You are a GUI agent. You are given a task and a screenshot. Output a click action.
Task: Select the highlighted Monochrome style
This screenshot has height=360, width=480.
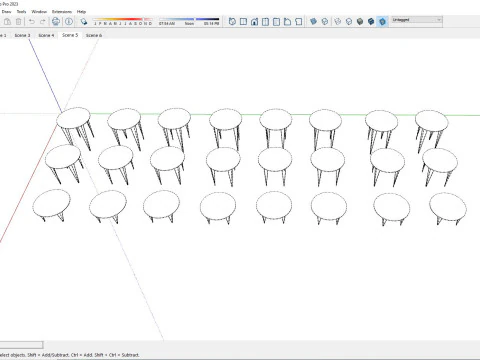pyautogui.click(x=382, y=22)
